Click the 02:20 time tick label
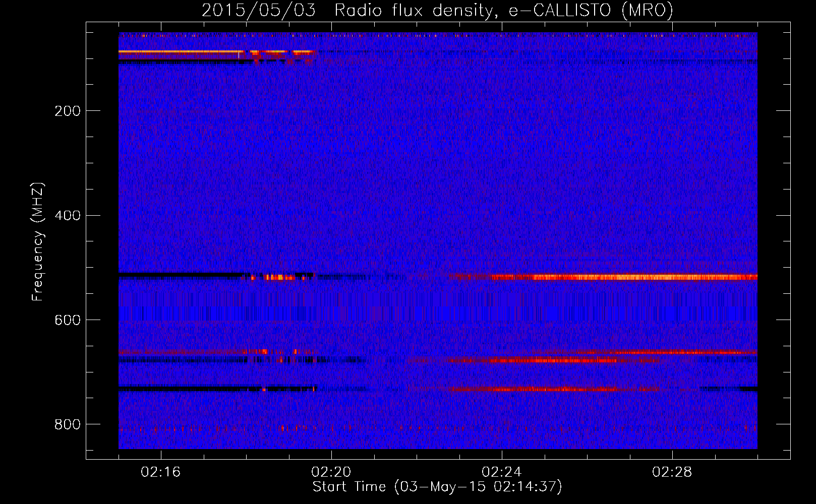 331,472
